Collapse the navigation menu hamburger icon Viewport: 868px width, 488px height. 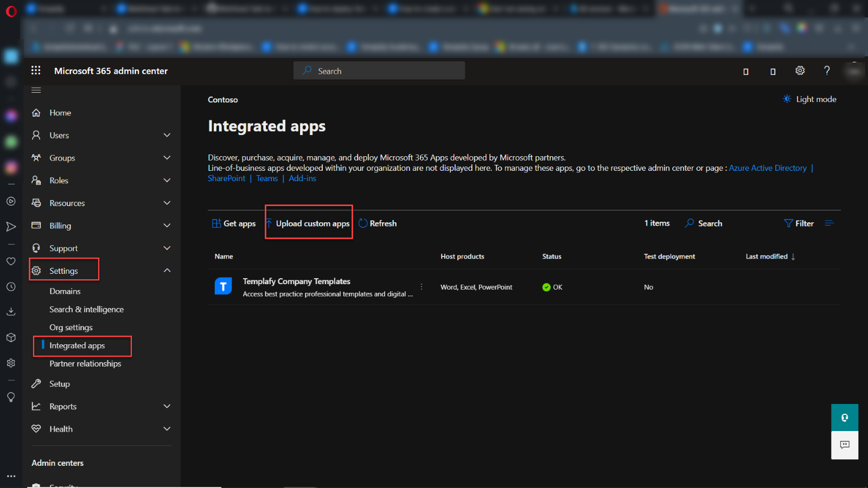(x=36, y=90)
